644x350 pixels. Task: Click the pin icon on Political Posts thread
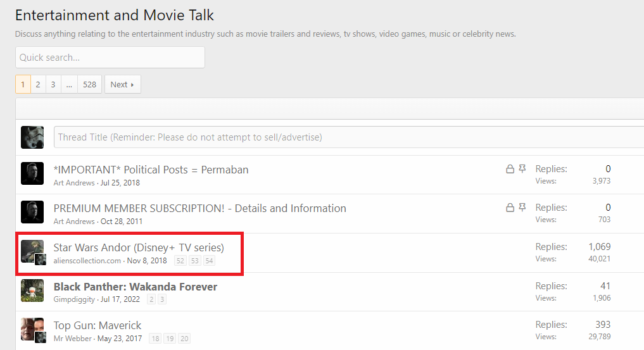click(522, 168)
